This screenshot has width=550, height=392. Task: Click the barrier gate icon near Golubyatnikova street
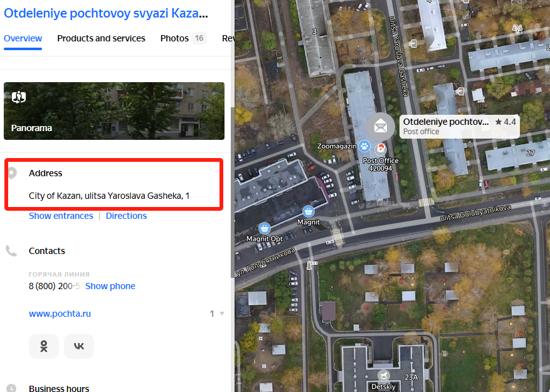click(311, 265)
